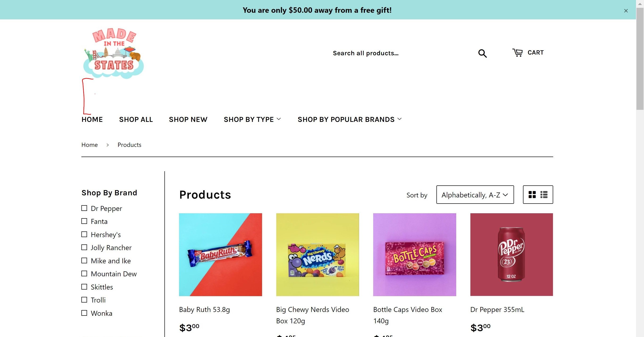Screen dimensions: 644x337
Task: Expand Shop By Popular Brands menu
Action: coord(350,119)
